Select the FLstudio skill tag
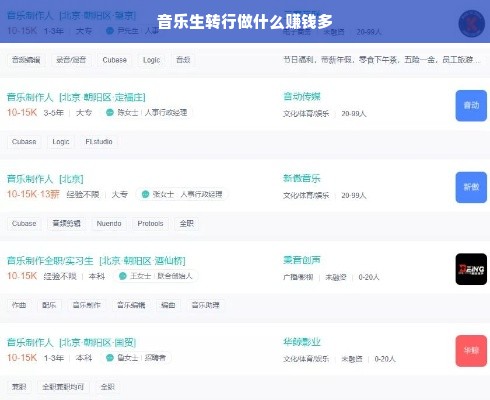490x400 pixels. pos(99,142)
